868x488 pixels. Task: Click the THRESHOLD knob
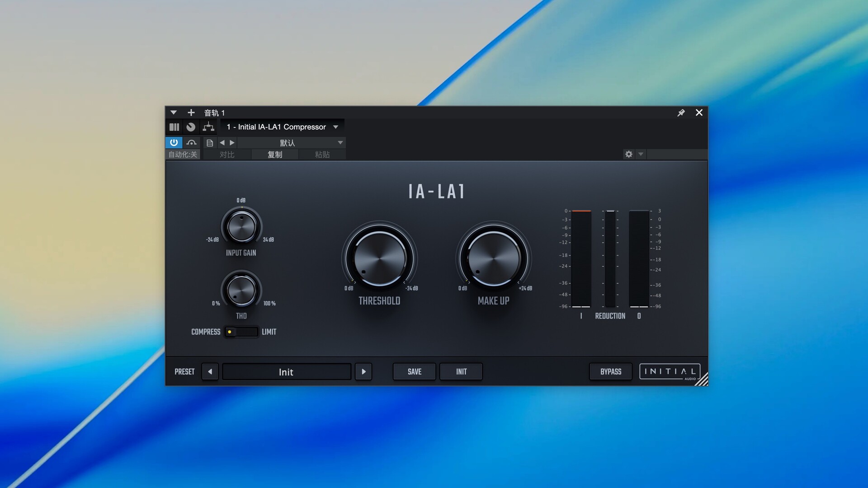pos(380,258)
